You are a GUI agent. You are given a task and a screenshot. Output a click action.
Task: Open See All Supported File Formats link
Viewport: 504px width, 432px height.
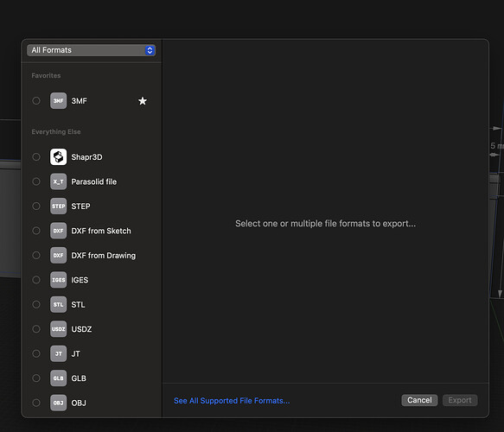(232, 401)
